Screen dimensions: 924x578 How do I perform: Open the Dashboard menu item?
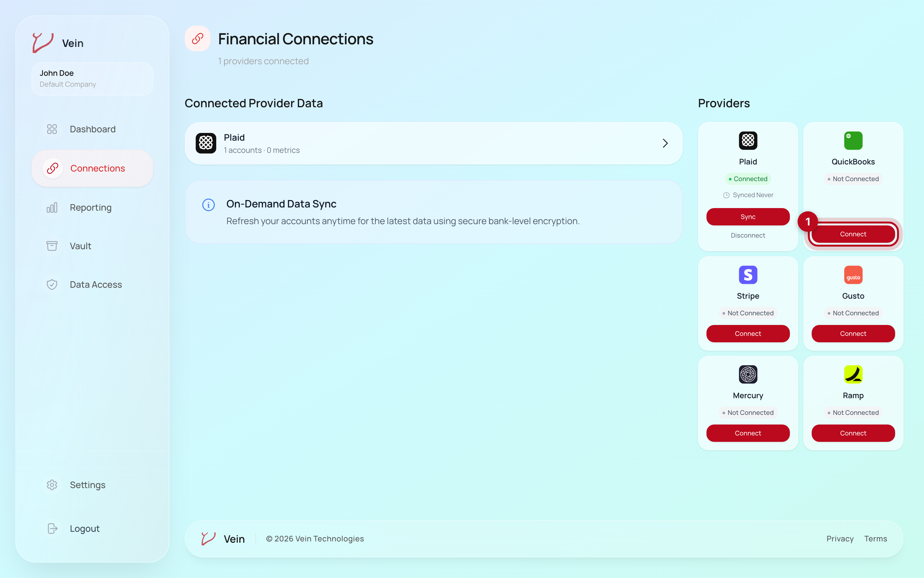(x=92, y=129)
